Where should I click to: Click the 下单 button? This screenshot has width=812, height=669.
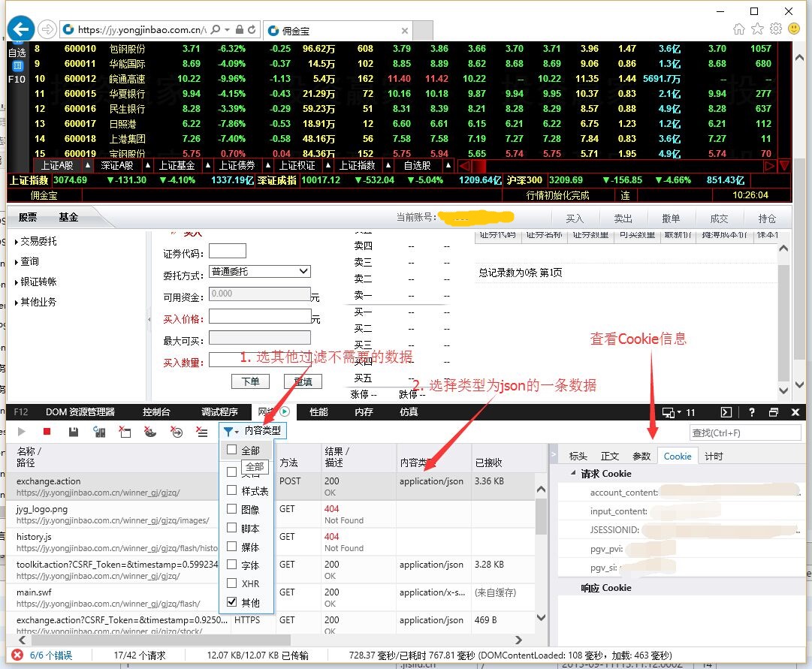tap(249, 381)
